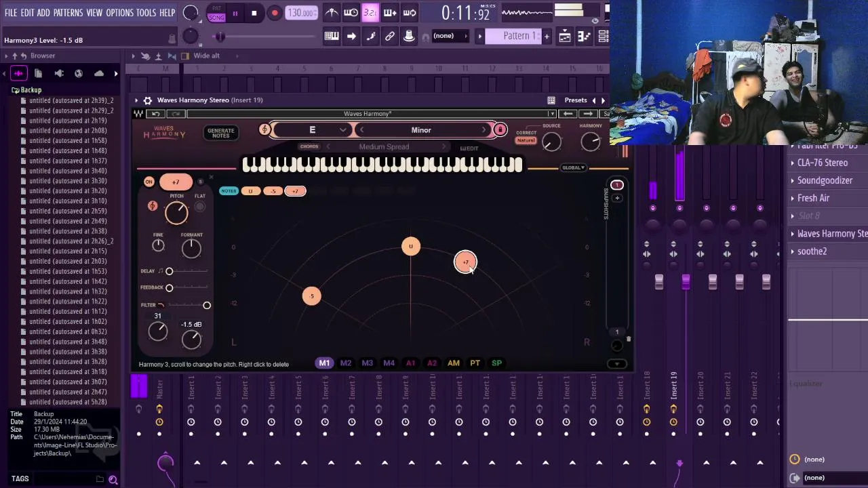Select the pattern selector showing Pattern 1
The height and width of the screenshot is (488, 868).
[519, 36]
